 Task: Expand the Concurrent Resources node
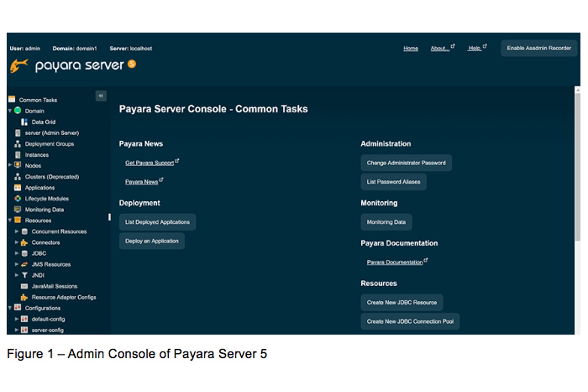point(17,231)
